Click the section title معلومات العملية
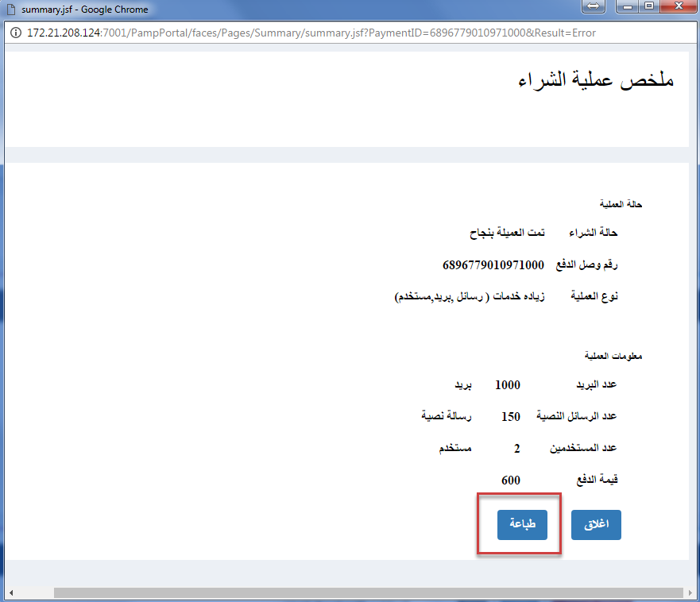Image resolution: width=700 pixels, height=602 pixels. click(613, 356)
